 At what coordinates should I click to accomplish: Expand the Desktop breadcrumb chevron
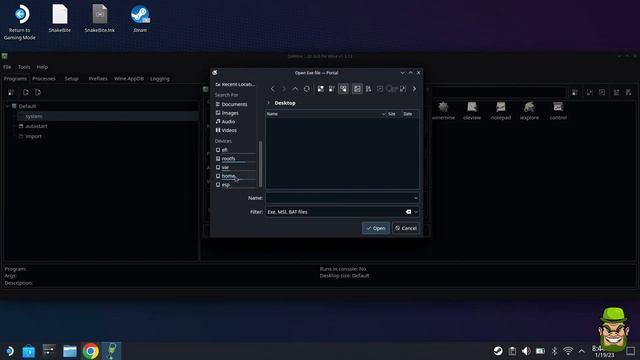click(268, 103)
